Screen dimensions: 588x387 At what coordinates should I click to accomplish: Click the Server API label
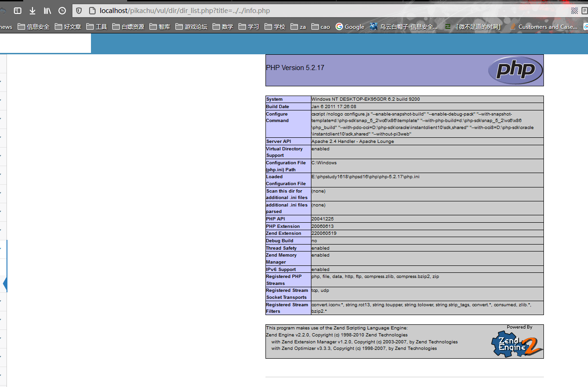pyautogui.click(x=278, y=142)
